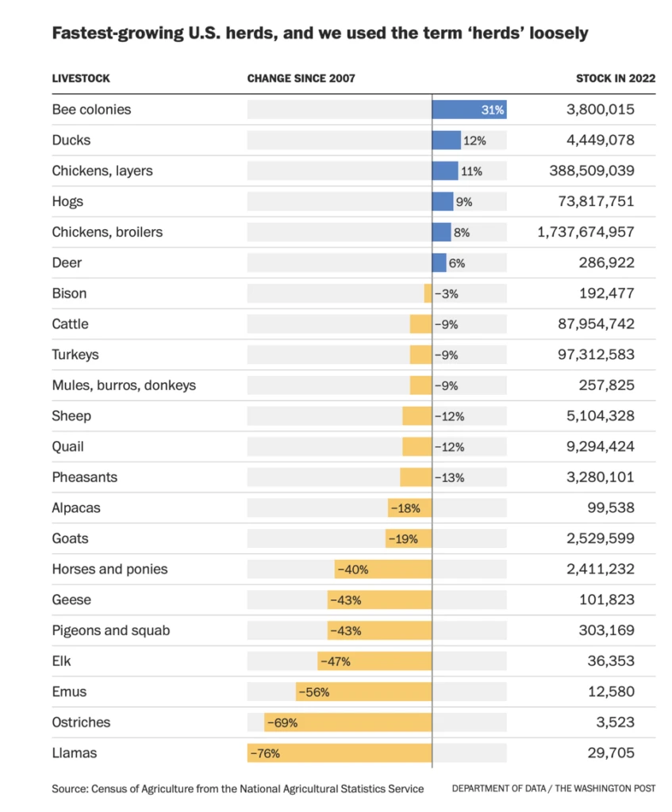Click the yellow Llamas −76% bar
672x812 pixels.
tap(340, 753)
